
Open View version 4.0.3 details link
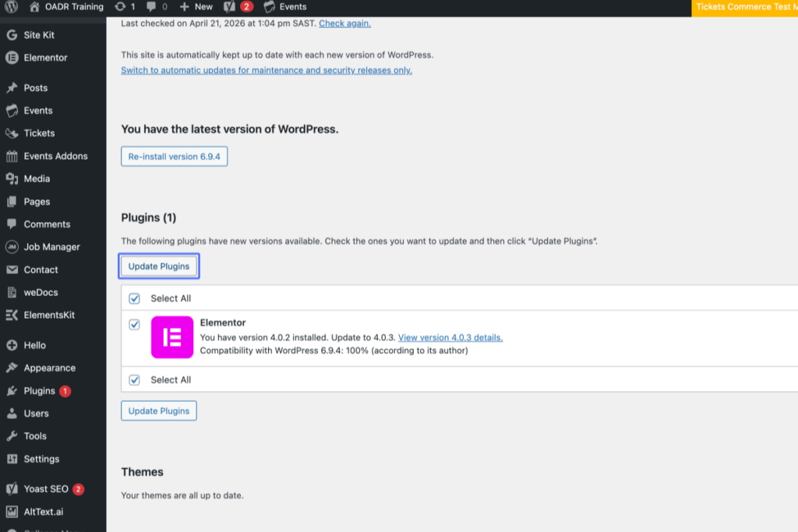tap(450, 337)
